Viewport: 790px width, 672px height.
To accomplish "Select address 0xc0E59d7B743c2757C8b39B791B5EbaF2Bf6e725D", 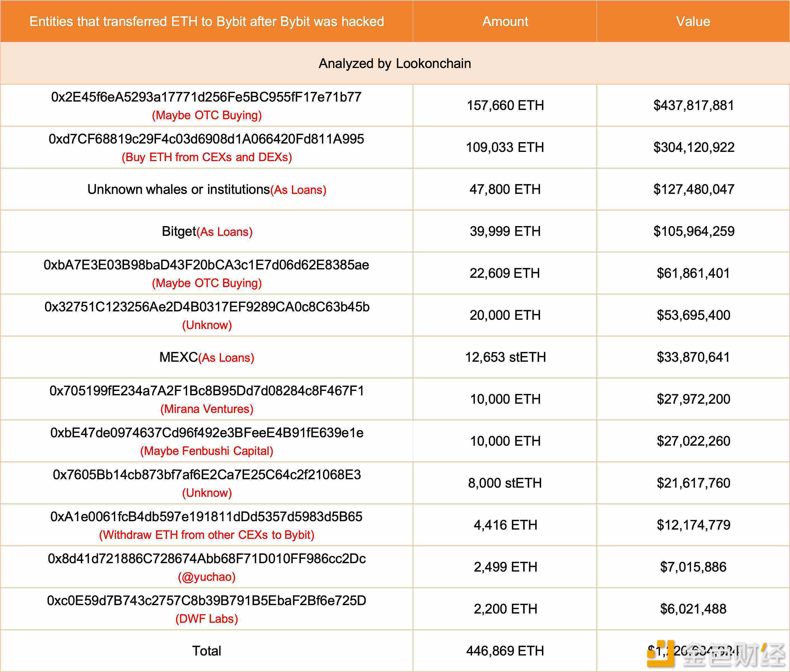I will coord(206,600).
